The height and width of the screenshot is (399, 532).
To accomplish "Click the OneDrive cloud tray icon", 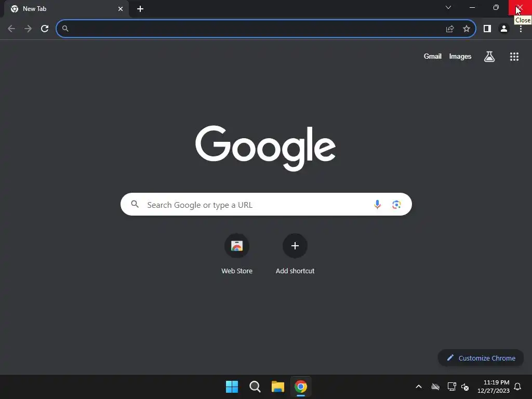I will (435, 387).
